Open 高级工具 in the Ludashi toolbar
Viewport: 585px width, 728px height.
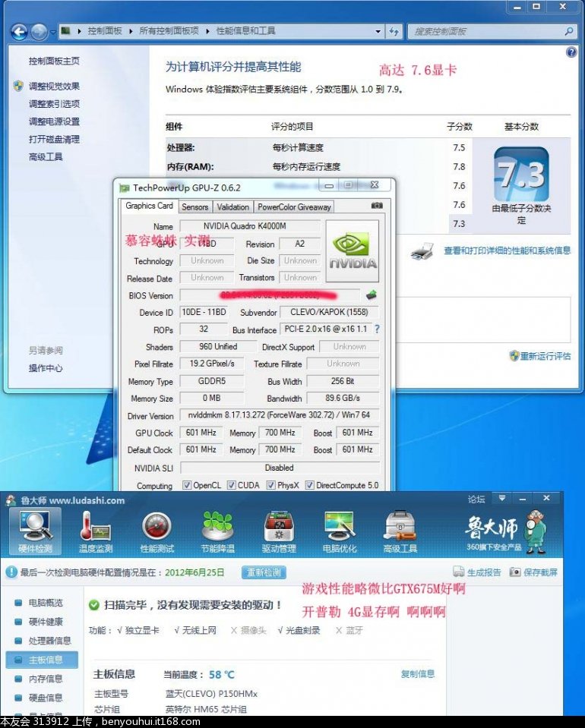[x=400, y=532]
